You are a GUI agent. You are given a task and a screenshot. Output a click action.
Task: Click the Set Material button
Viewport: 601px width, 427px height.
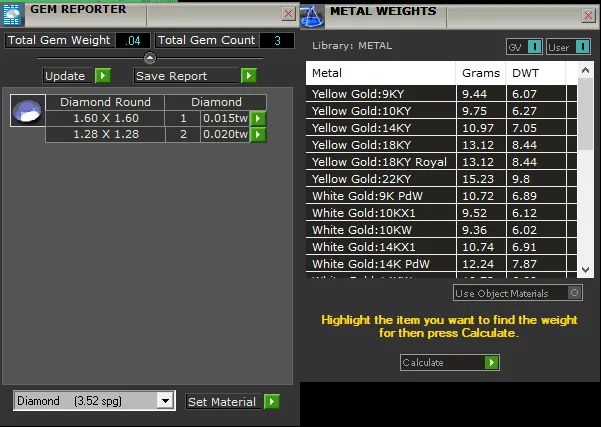224,401
